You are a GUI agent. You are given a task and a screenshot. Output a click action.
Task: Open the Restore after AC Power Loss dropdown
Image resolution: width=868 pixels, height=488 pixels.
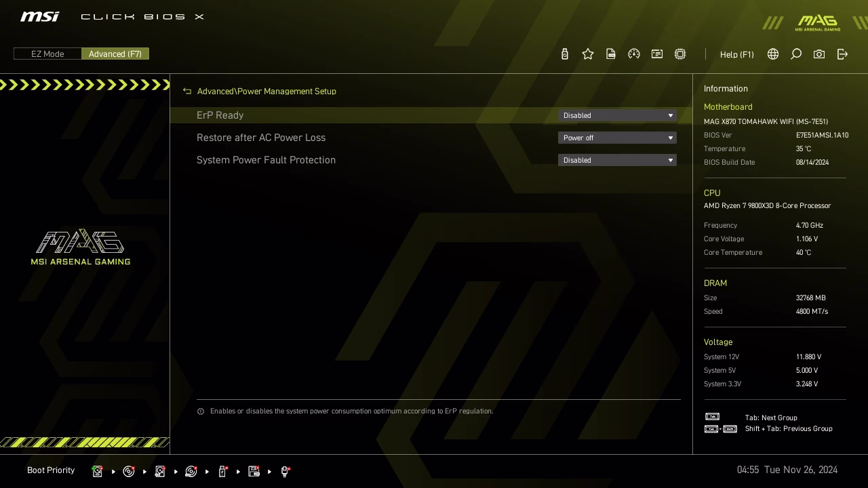(x=617, y=138)
